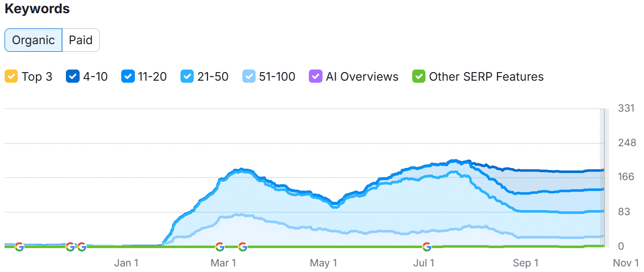
Task: Click the third Google update marker from left
Action: pos(81,247)
